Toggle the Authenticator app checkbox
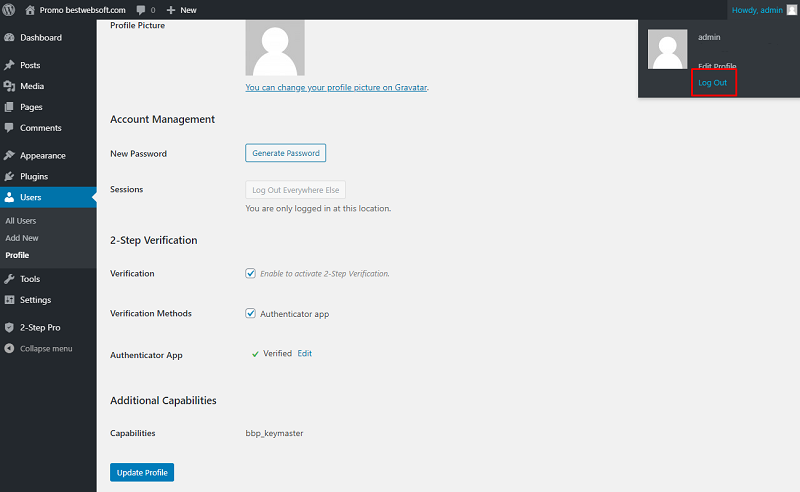 point(251,313)
